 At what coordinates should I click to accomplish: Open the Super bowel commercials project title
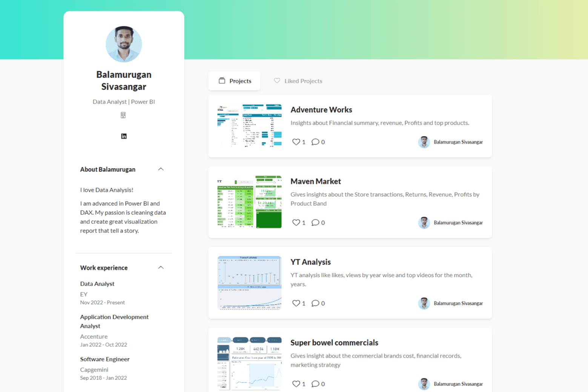point(334,343)
